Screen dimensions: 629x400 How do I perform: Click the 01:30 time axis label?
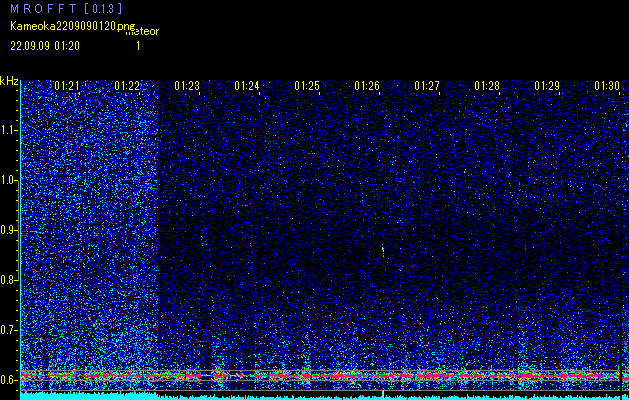pos(607,86)
